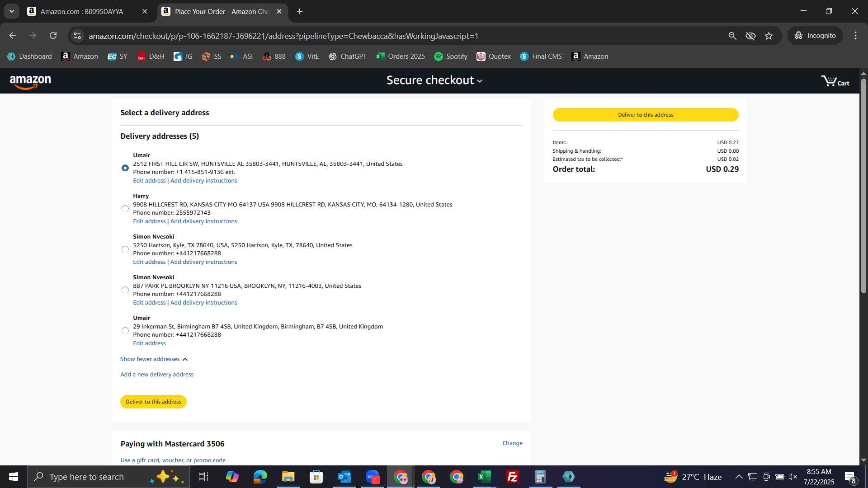Select Harry's Kansas City address radio button
Viewport: 868px width, 488px height.
125,209
